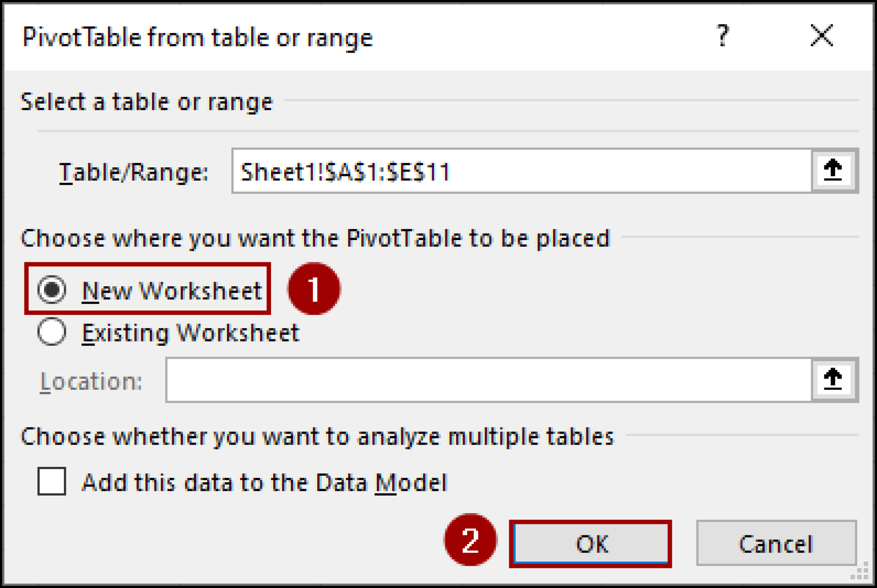Select the New Worksheet radio button

pyautogui.click(x=51, y=290)
